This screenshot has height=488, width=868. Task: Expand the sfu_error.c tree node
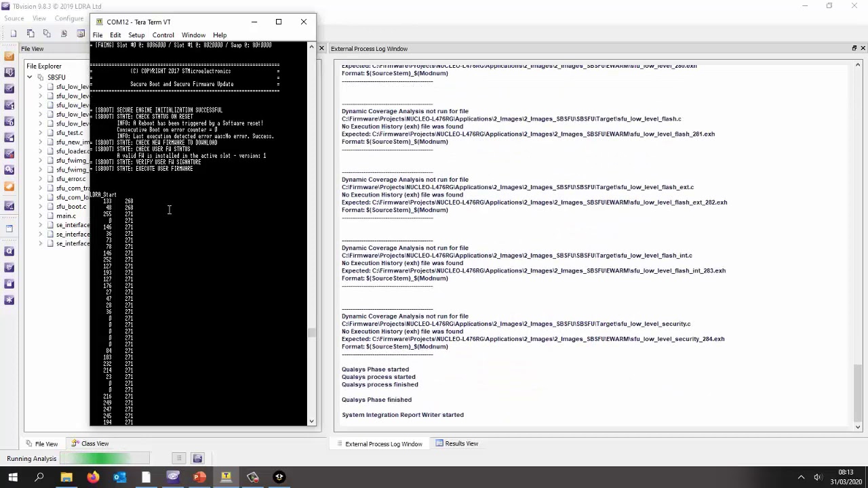(x=40, y=179)
